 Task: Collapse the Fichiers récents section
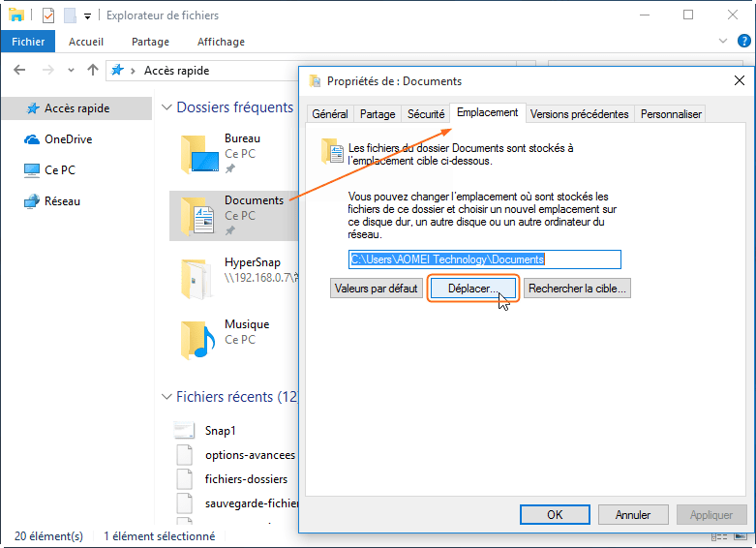coord(166,397)
